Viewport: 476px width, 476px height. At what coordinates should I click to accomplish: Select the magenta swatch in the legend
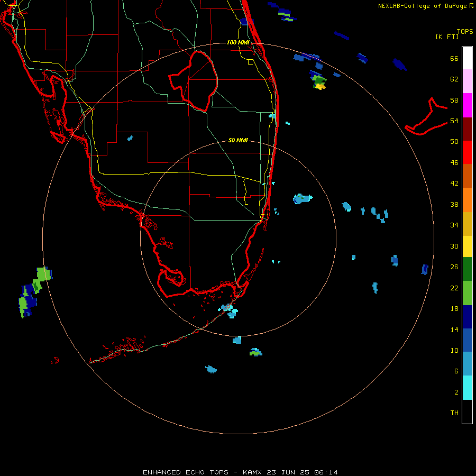[467, 105]
